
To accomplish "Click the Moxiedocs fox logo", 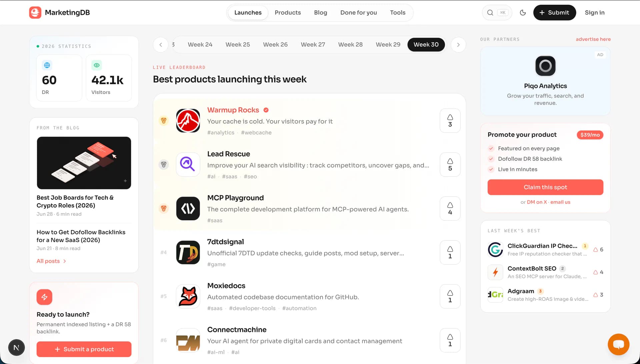I will (188, 296).
